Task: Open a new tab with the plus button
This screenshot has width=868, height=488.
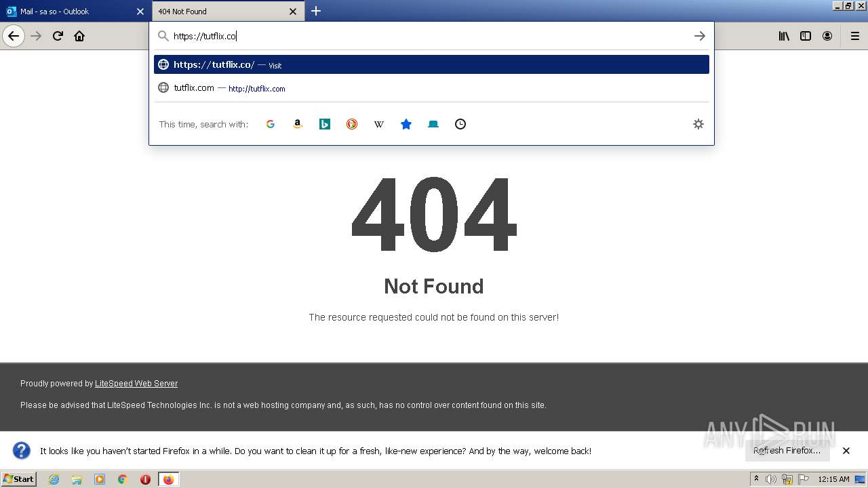Action: pyautogui.click(x=316, y=11)
